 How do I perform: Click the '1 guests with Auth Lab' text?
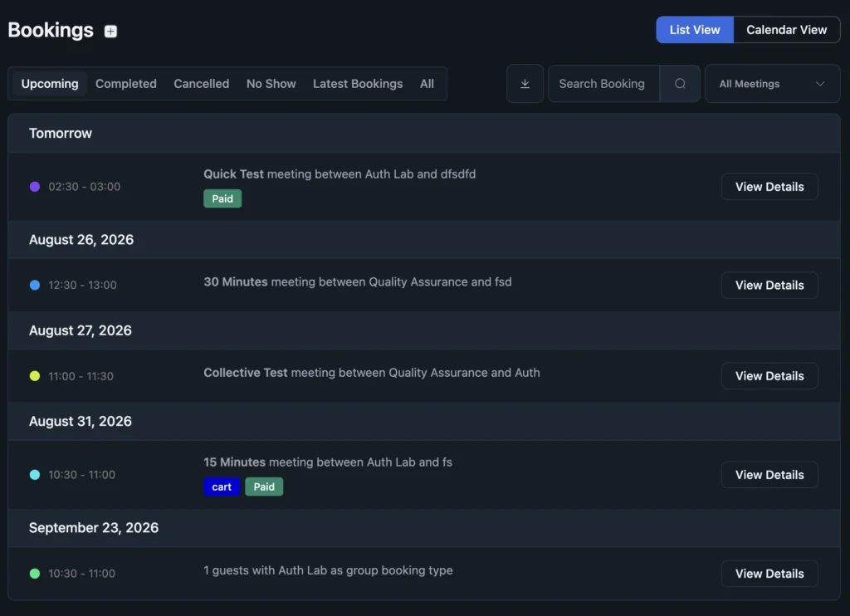328,570
